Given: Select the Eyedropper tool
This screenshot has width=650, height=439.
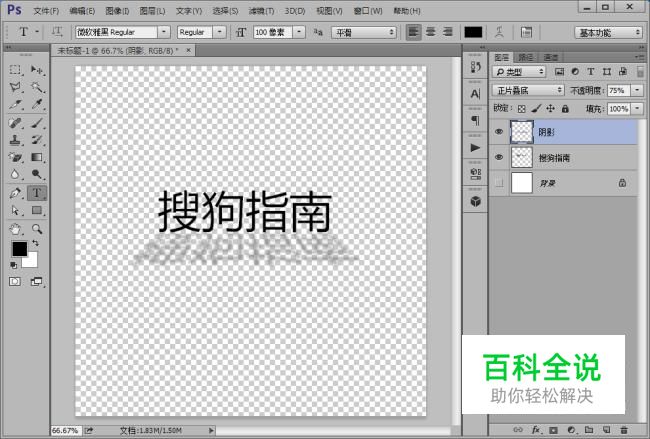Looking at the screenshot, I should 37,104.
